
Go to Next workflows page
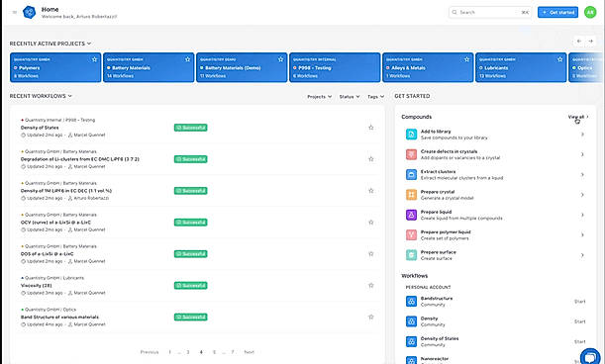point(250,352)
